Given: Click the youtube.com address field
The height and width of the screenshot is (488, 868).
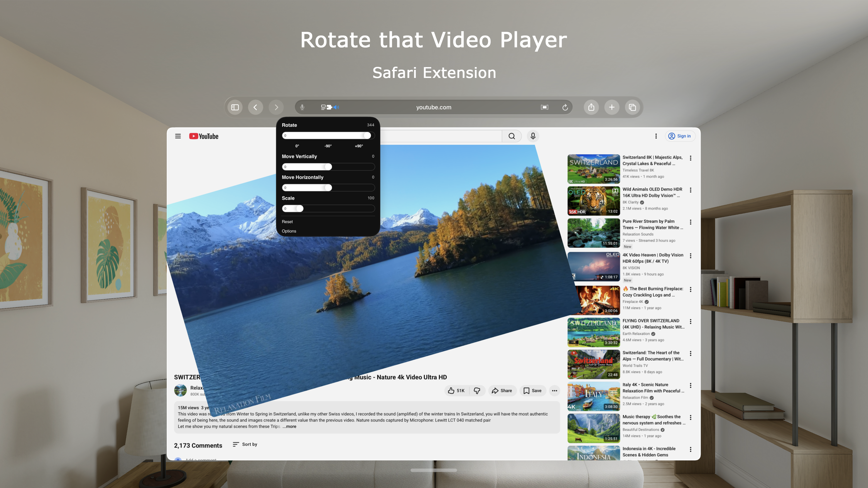Looking at the screenshot, I should [x=434, y=107].
